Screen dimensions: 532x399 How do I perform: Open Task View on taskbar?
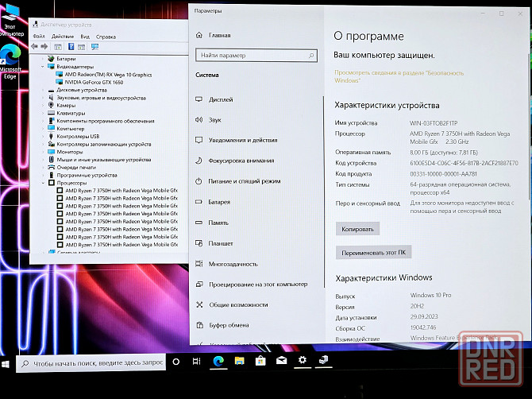196,362
